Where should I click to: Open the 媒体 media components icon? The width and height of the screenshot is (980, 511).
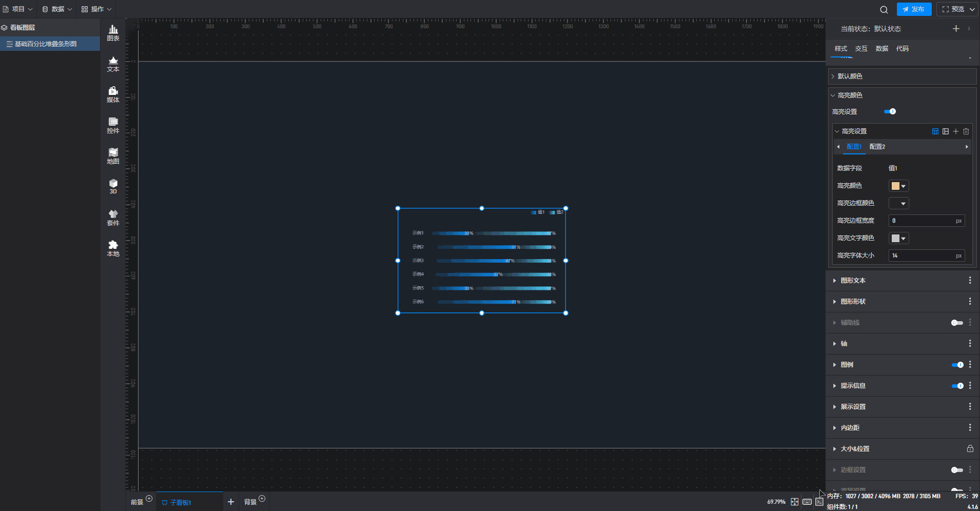pos(113,94)
